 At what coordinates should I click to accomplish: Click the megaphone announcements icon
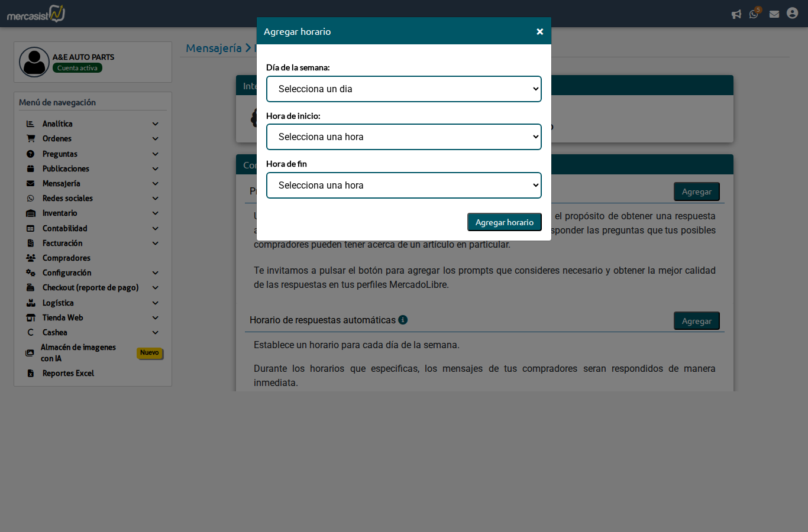tap(736, 14)
